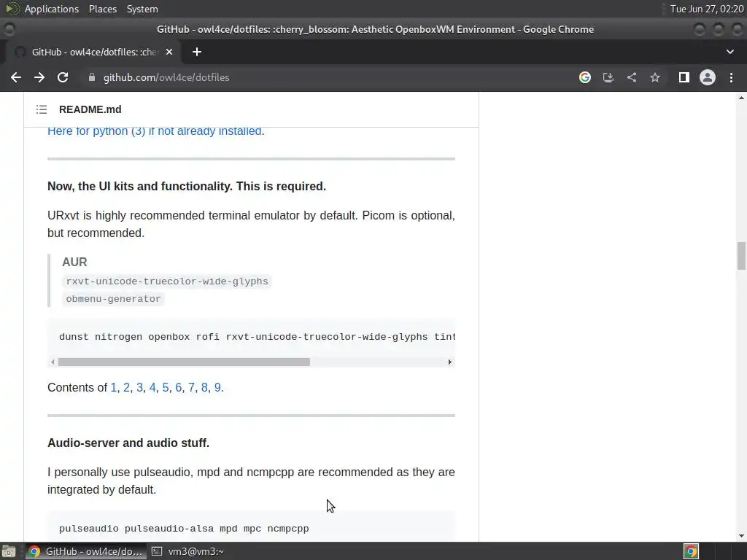The height and width of the screenshot is (560, 747).
Task: Bookmark this tab with star icon
Action: [655, 77]
